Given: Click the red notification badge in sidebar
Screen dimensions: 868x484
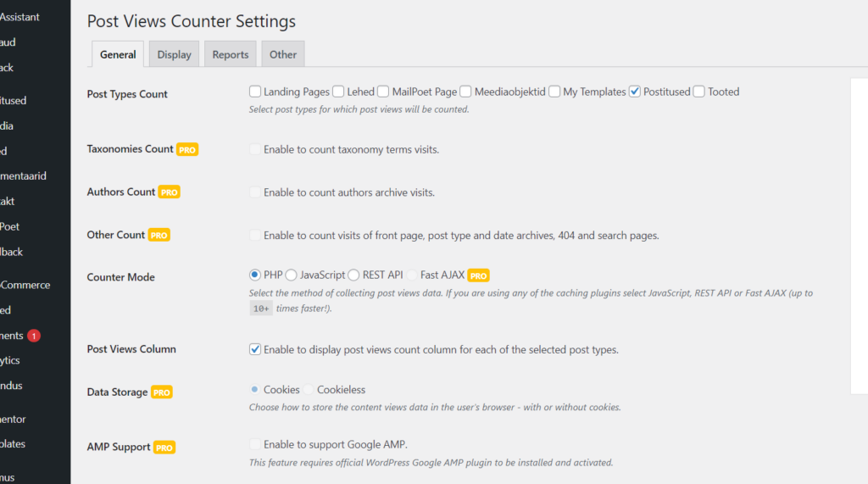Looking at the screenshot, I should [x=34, y=336].
